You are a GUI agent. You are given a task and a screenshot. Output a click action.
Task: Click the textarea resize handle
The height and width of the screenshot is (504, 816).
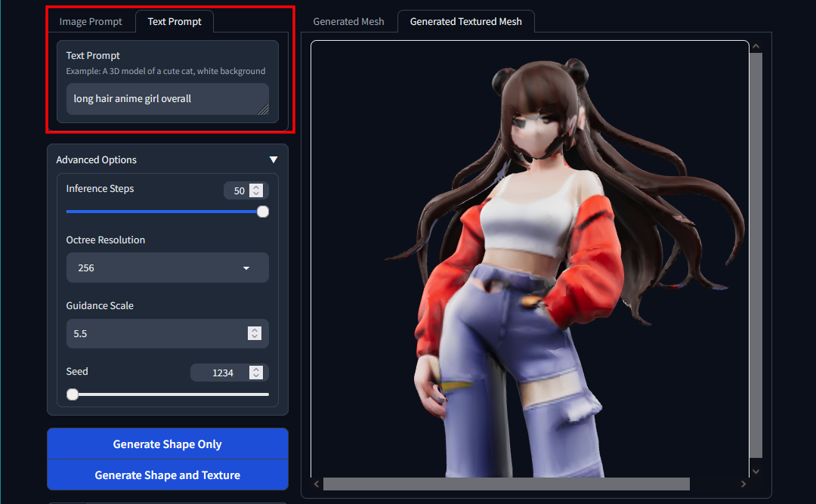pos(264,110)
